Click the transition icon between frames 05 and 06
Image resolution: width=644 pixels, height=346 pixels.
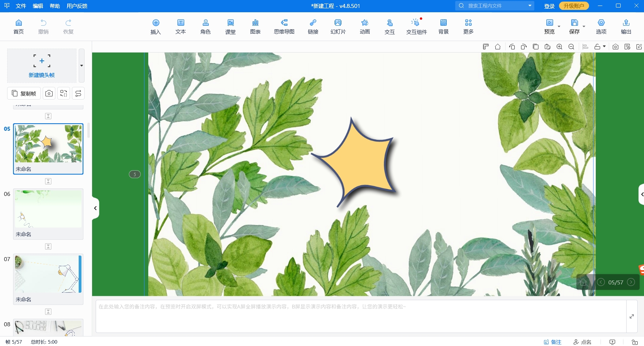[48, 181]
